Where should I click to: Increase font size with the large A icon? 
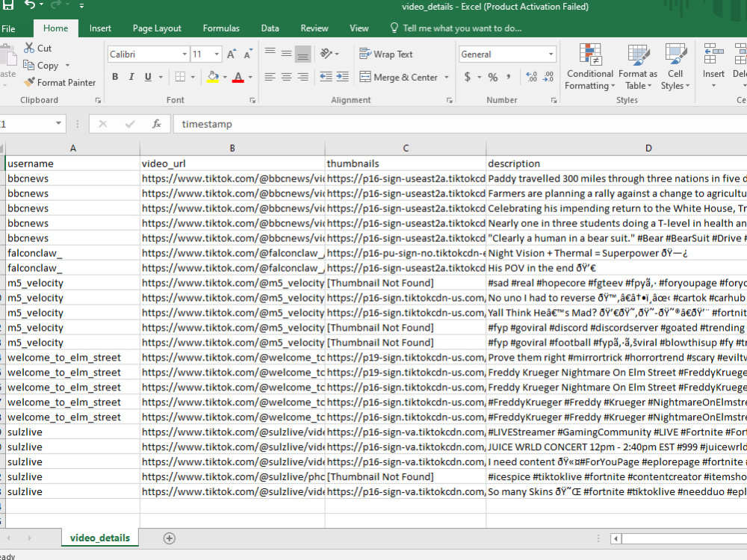pos(231,55)
